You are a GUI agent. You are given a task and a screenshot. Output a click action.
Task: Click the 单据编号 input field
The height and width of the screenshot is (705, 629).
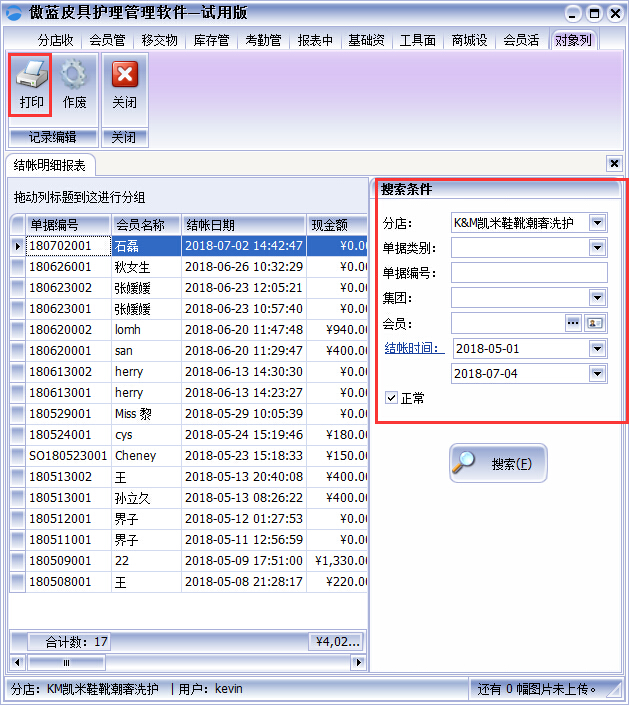pyautogui.click(x=529, y=272)
